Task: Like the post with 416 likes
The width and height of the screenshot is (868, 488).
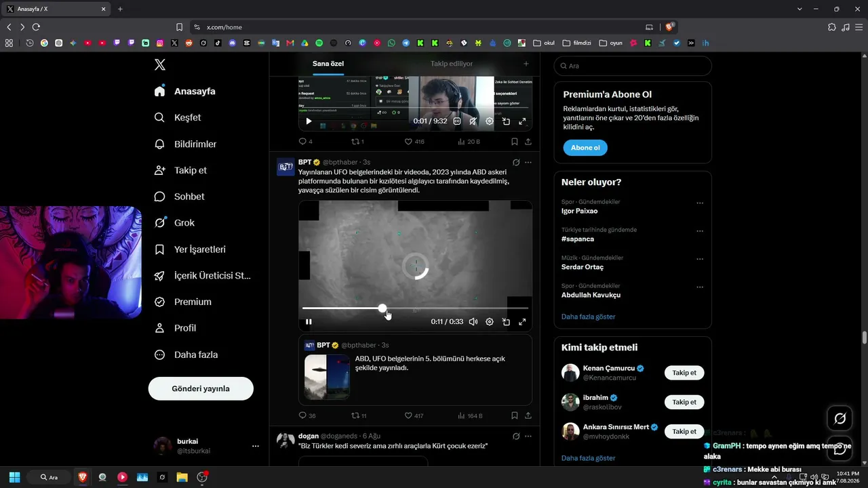Action: click(x=414, y=142)
